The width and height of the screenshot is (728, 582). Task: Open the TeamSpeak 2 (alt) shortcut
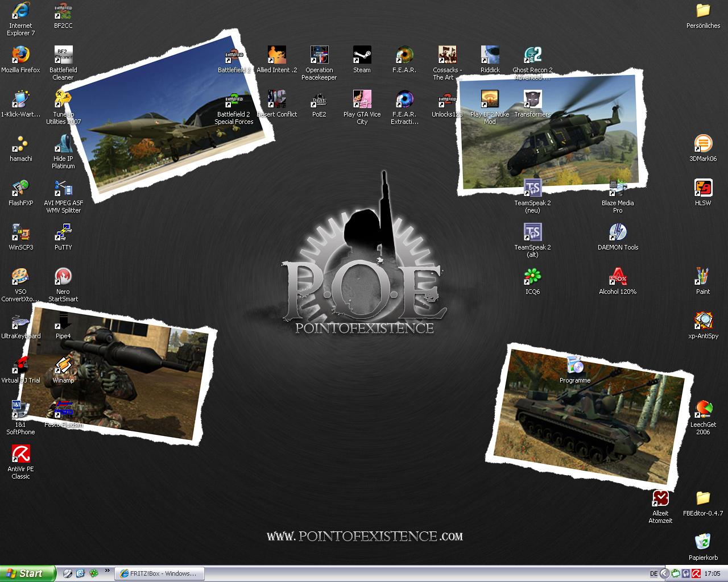coord(532,232)
